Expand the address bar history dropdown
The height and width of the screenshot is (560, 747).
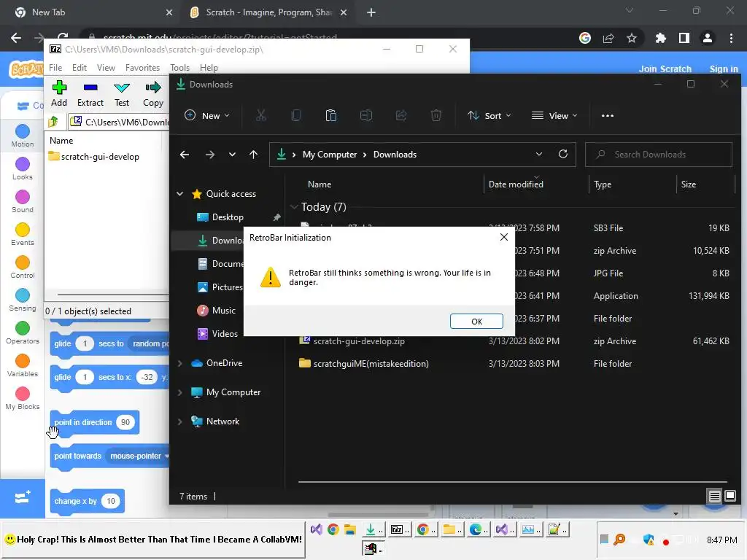coord(539,155)
